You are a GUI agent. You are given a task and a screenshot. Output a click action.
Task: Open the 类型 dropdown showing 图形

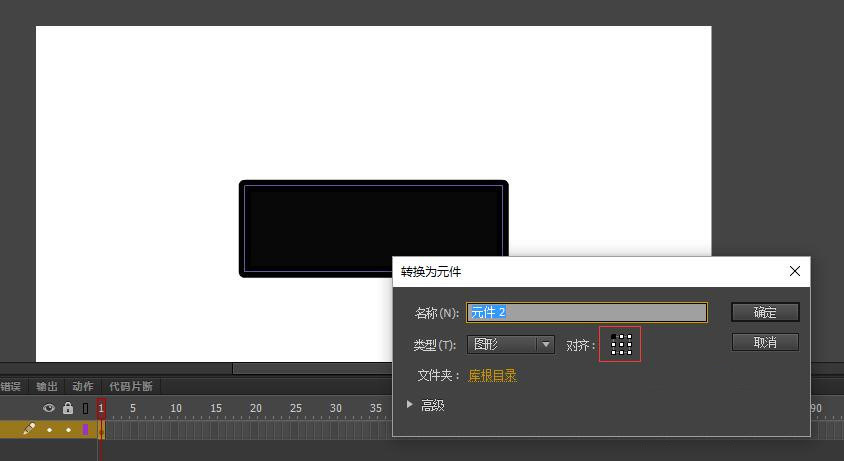[x=510, y=344]
